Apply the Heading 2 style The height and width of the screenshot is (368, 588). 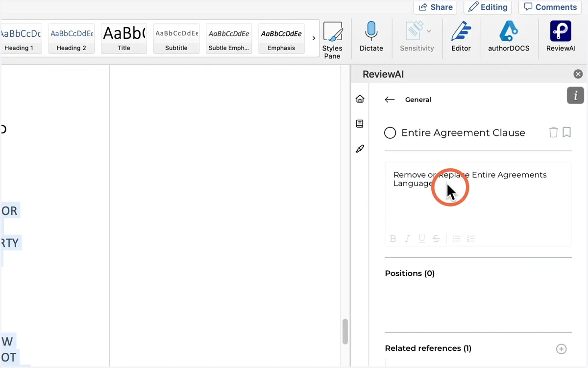click(72, 38)
